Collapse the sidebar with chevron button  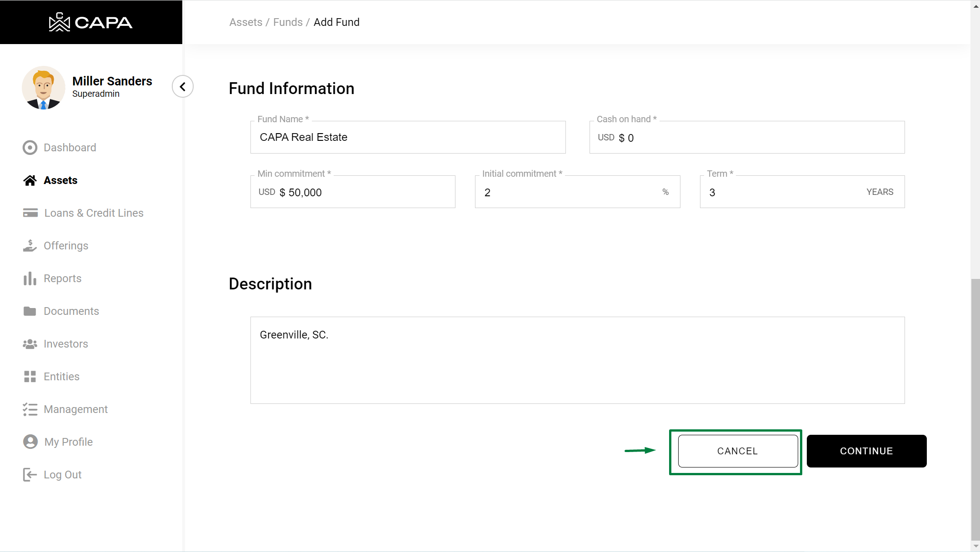[x=183, y=86]
